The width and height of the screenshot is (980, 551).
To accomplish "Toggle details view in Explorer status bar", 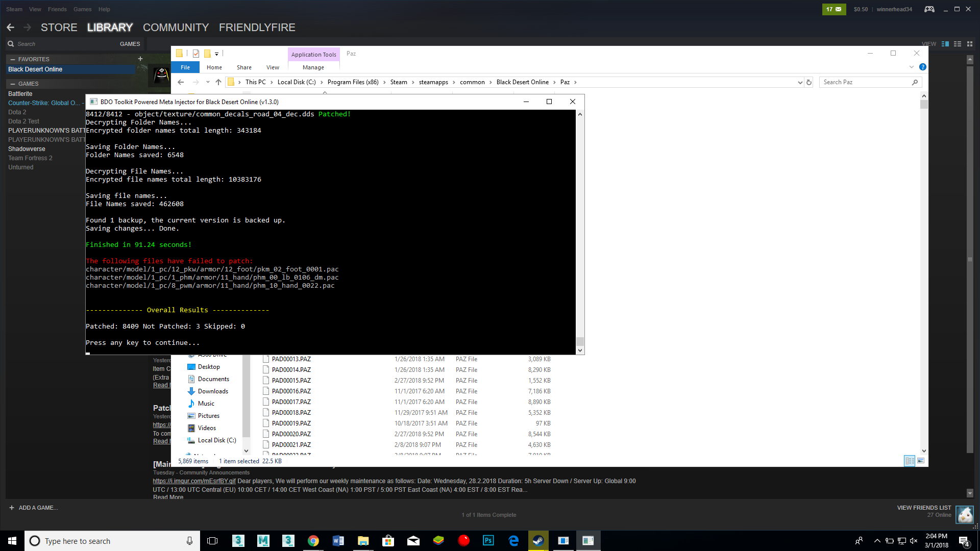I will pyautogui.click(x=910, y=461).
